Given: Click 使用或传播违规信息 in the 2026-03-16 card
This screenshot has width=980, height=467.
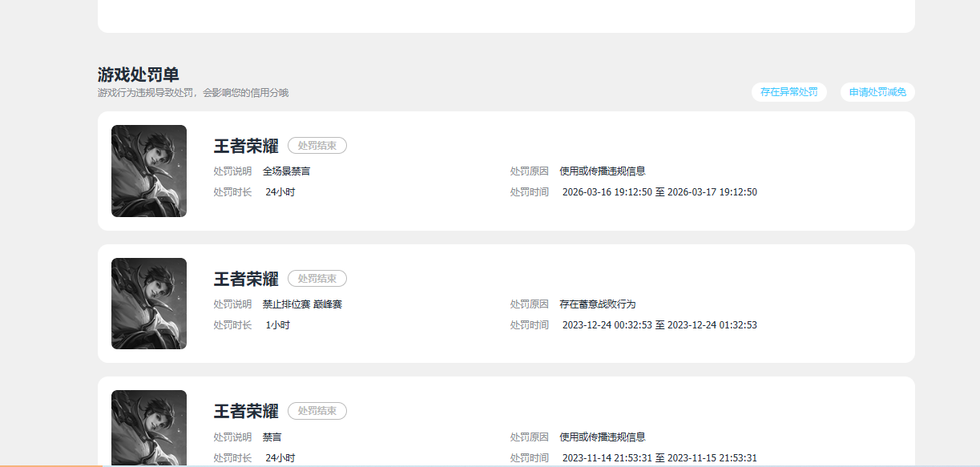Looking at the screenshot, I should click(603, 171).
